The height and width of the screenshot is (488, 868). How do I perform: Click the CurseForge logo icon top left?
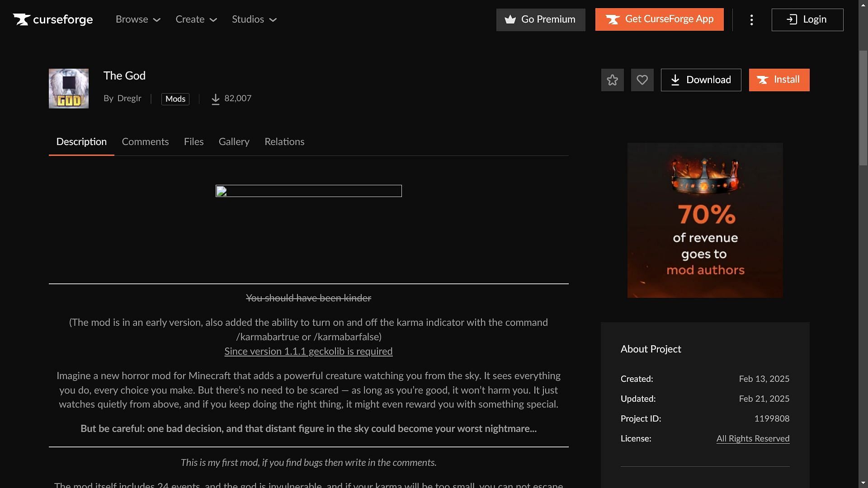coord(20,19)
